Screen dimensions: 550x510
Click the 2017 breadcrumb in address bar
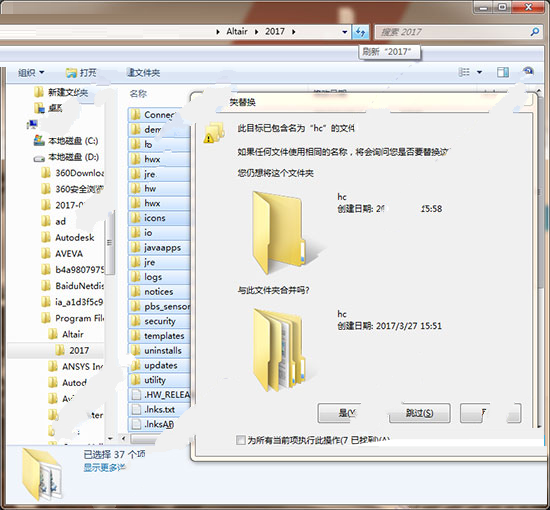tap(275, 32)
